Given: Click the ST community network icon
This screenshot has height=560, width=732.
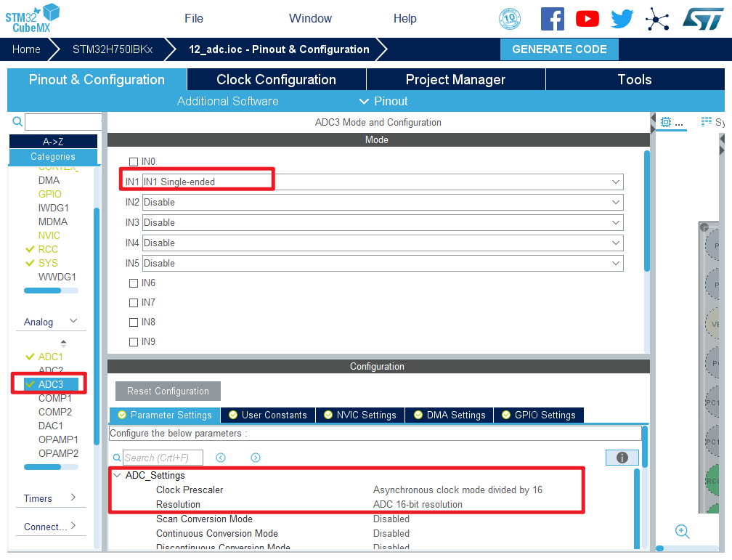Looking at the screenshot, I should [657, 19].
